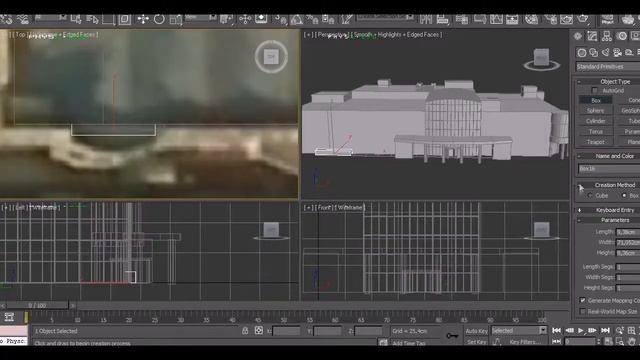Enable Real-World Map Size checkbox

coord(582,311)
